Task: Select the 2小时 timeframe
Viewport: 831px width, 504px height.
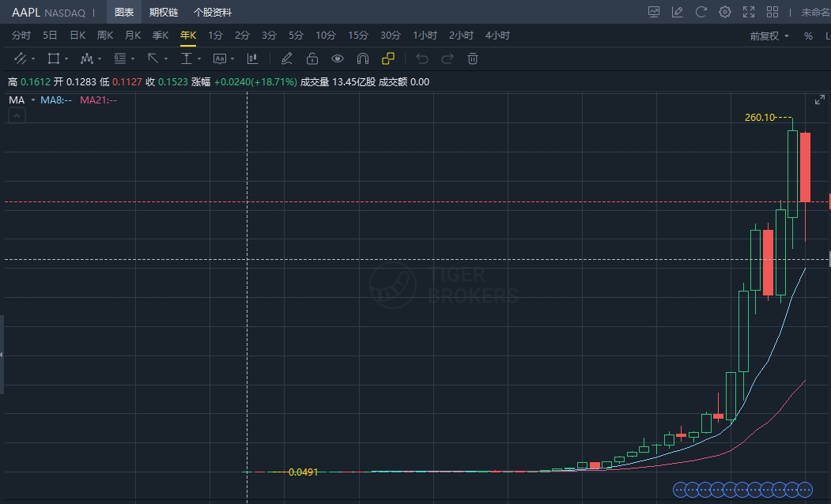Action: (x=461, y=36)
